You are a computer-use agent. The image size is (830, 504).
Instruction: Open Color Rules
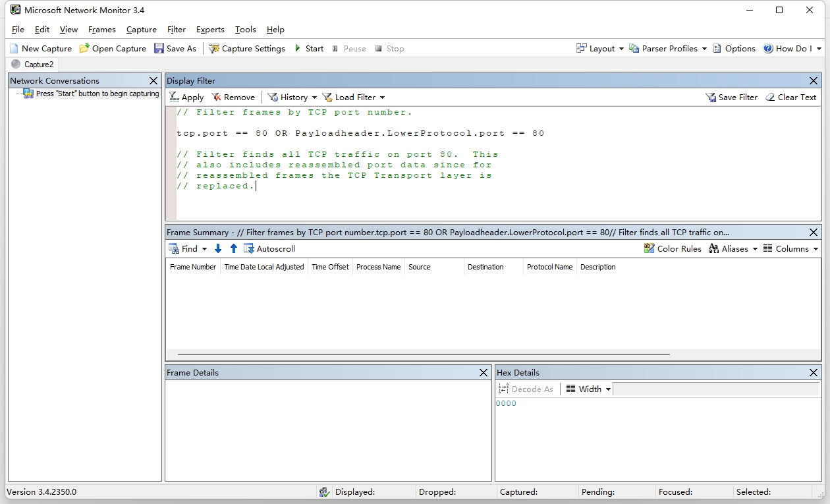(x=673, y=248)
